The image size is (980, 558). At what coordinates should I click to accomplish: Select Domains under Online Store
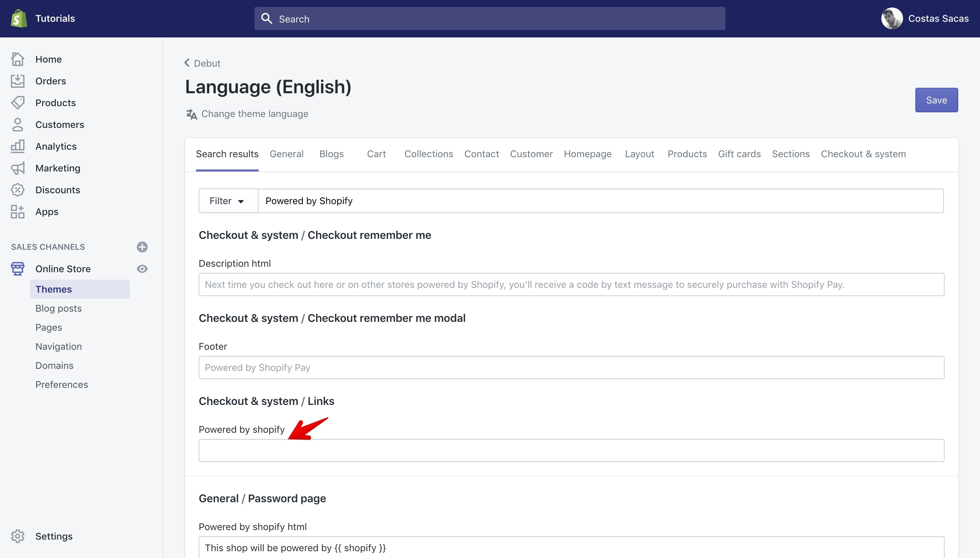[x=54, y=366]
